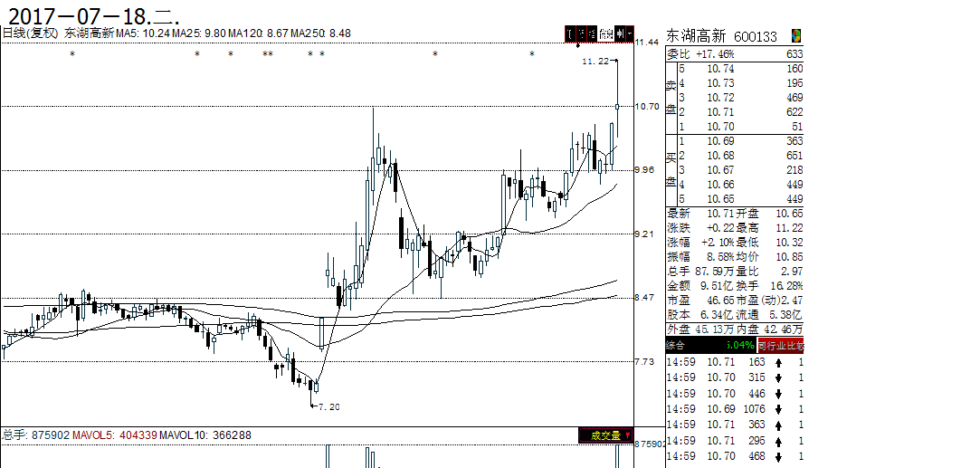Click the 外盘 45.13万 value
This screenshot has width=980, height=468.
(x=714, y=330)
